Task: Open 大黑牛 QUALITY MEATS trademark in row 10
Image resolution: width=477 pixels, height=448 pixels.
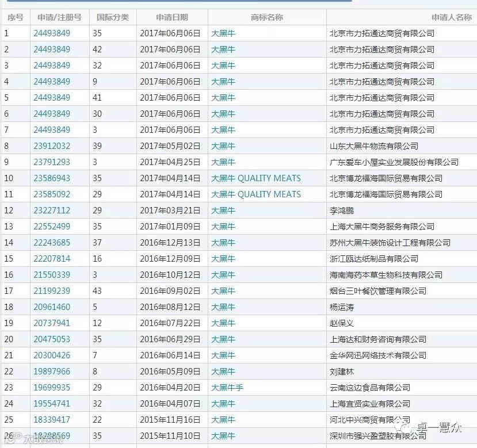Action: pos(256,178)
